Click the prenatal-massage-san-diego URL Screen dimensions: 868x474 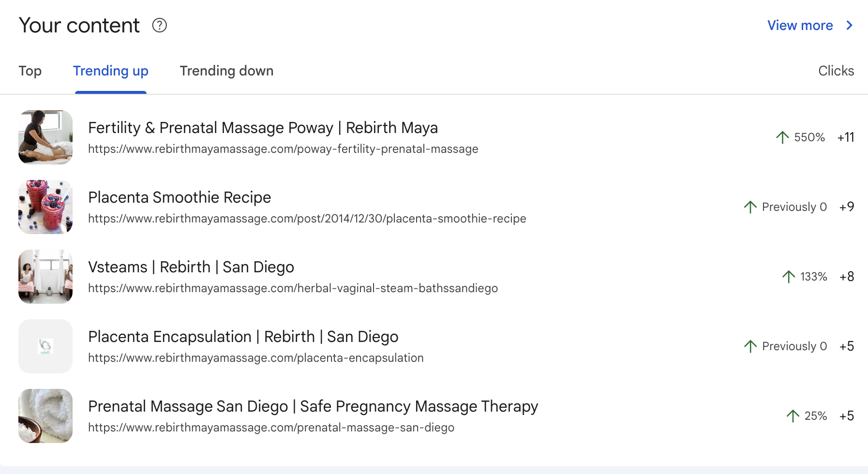click(271, 428)
